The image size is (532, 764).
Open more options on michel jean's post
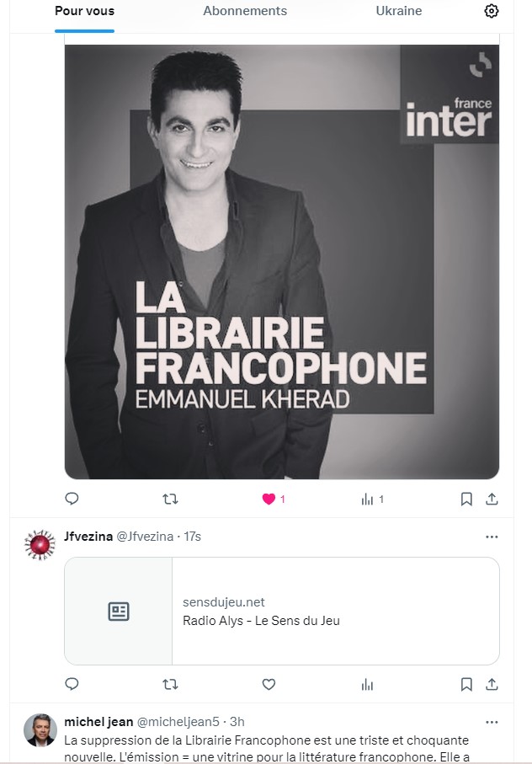coord(492,722)
